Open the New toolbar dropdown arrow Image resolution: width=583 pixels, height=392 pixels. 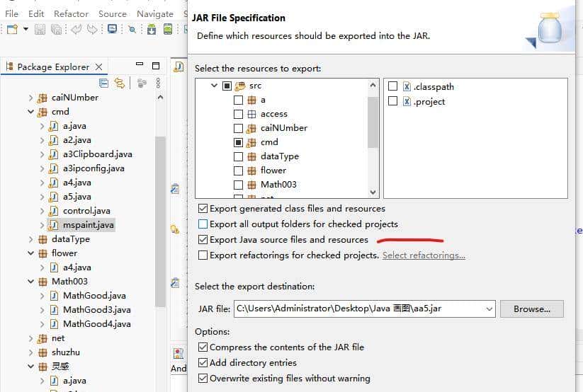click(26, 28)
